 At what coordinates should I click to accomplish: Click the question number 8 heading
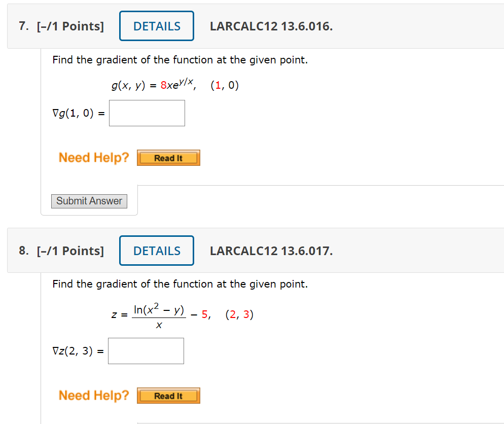pyautogui.click(x=22, y=250)
